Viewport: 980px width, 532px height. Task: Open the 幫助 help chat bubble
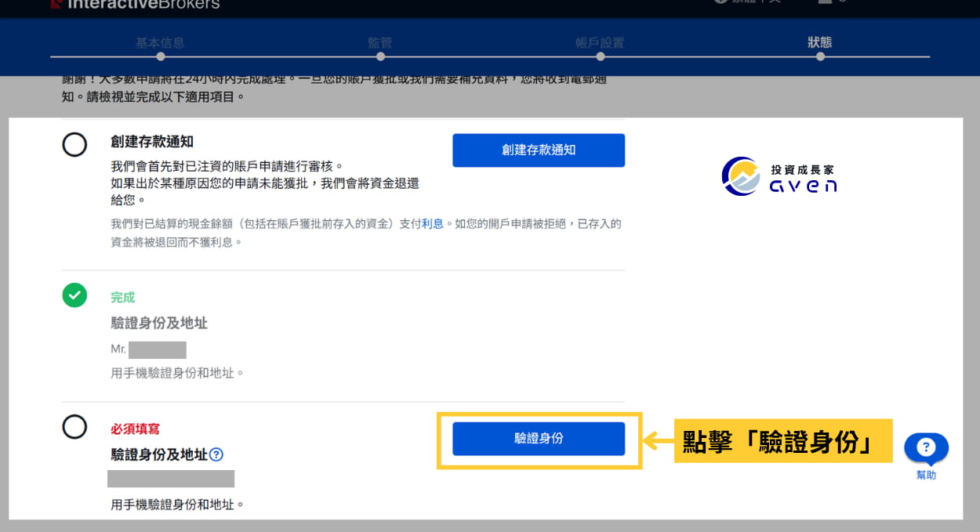tap(926, 449)
